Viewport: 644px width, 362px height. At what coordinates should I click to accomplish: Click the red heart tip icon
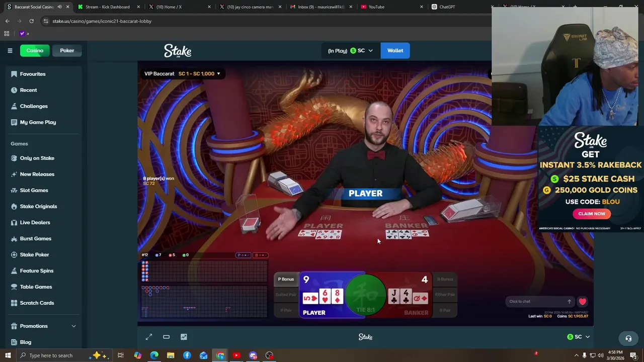coord(582,302)
